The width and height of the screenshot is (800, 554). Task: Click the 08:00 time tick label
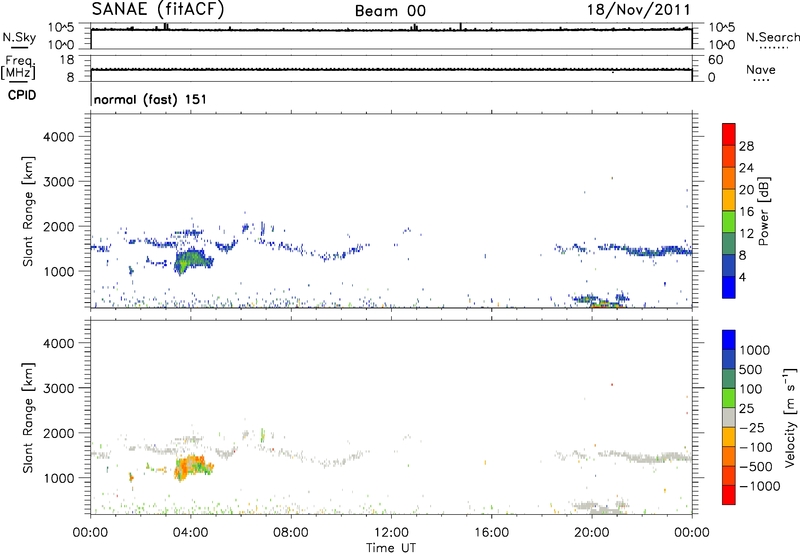point(291,533)
